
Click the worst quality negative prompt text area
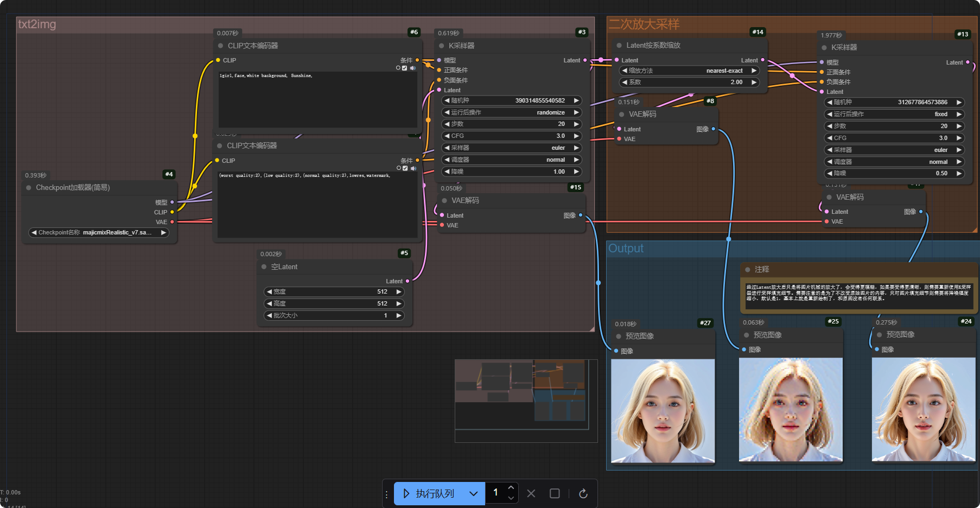tap(318, 205)
